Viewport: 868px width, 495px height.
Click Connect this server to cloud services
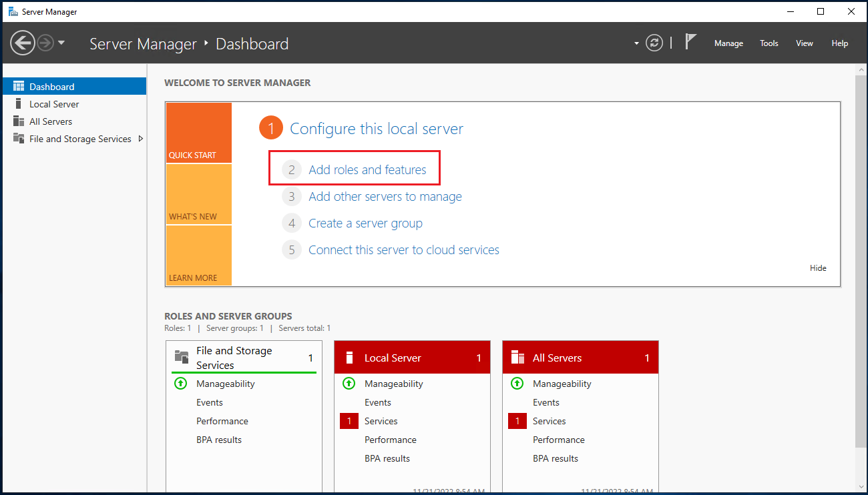point(404,250)
